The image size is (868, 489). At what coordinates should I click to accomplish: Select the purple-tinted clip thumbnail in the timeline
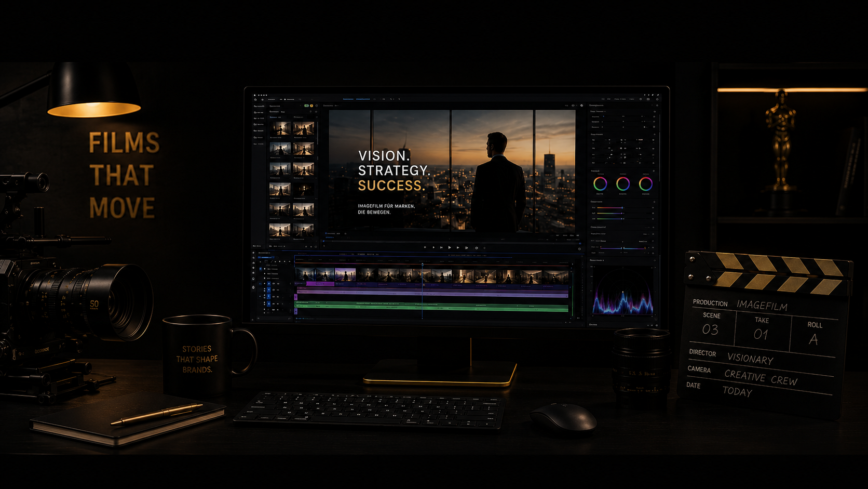coord(345,274)
